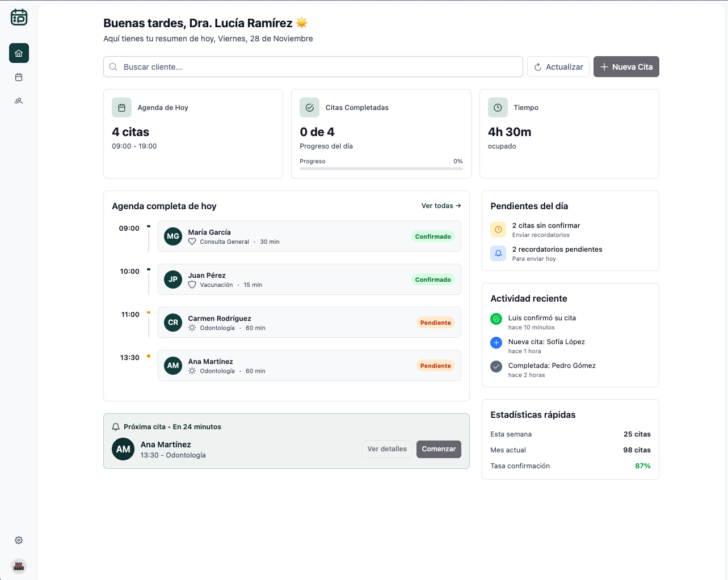Click the bell icon next to Próxima cita
728x580 pixels.
click(116, 426)
